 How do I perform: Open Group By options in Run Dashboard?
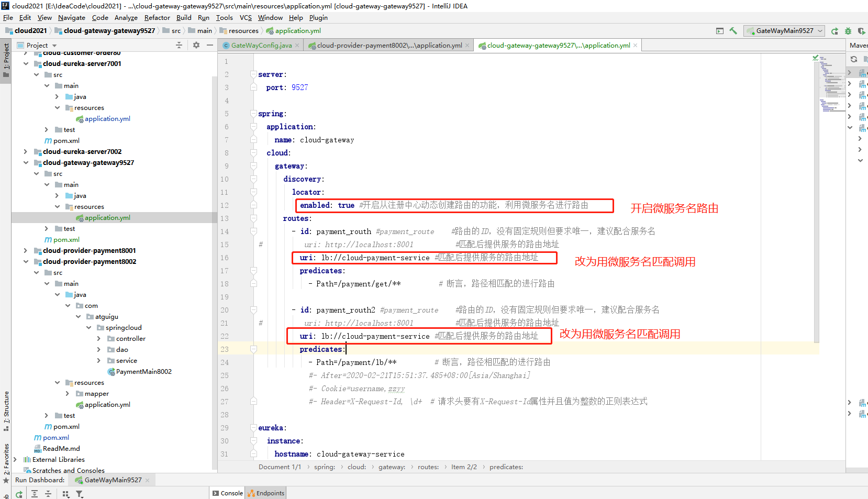click(x=65, y=494)
